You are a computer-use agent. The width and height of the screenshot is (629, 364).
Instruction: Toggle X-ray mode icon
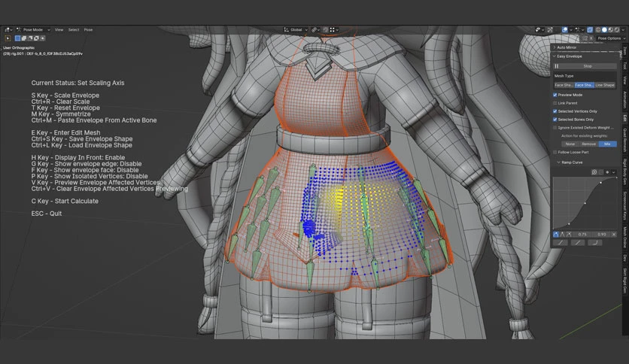click(590, 30)
